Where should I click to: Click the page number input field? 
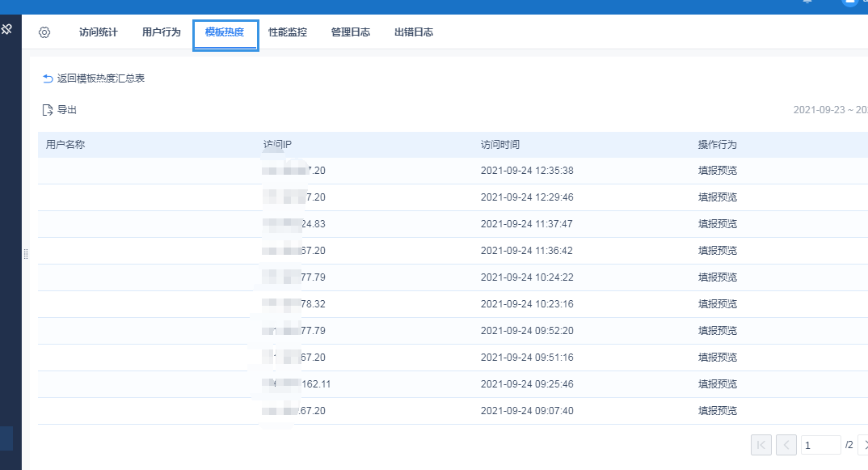pos(821,445)
